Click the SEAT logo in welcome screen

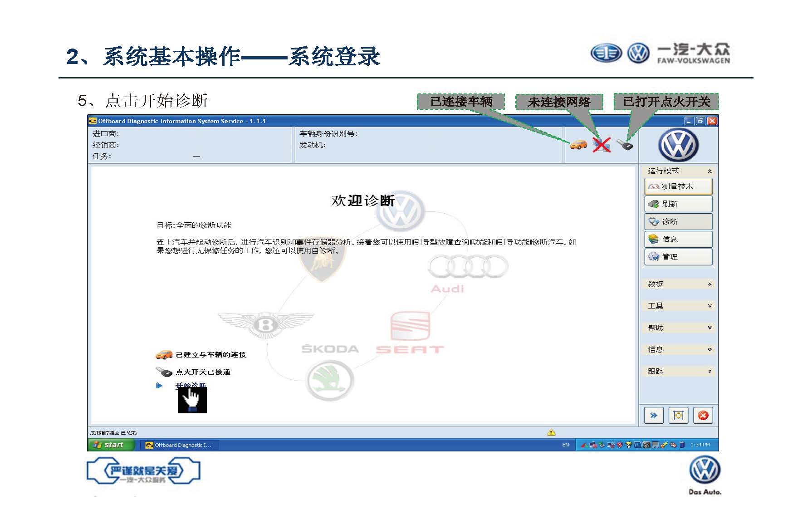tap(410, 333)
